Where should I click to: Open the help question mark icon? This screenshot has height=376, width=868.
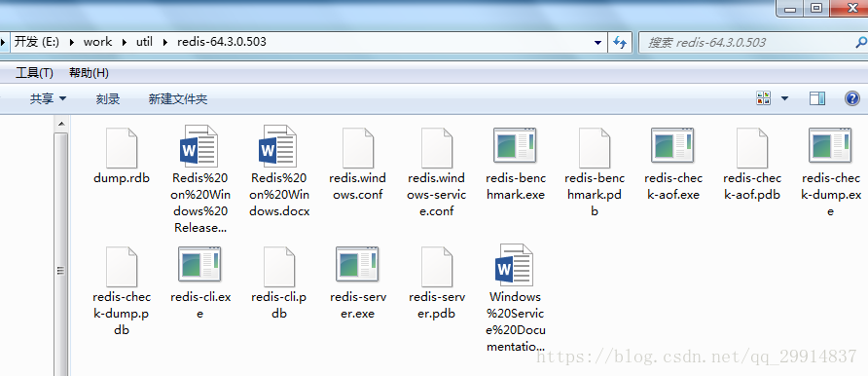(852, 98)
